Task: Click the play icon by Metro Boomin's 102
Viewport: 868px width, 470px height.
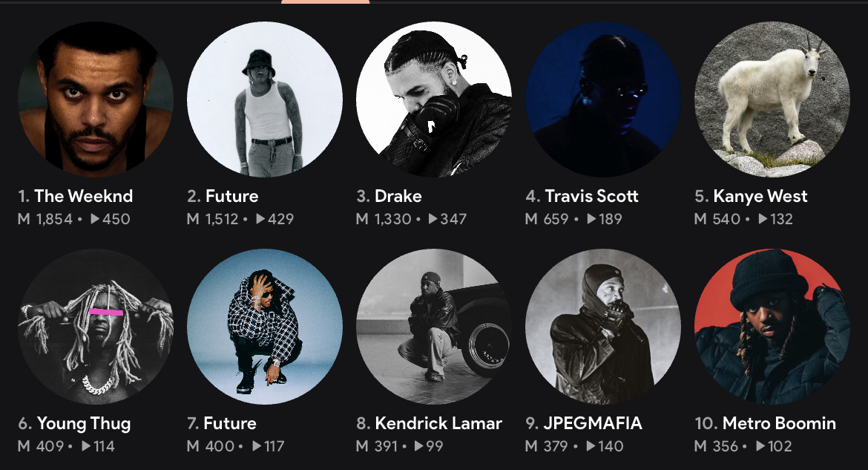Action: pyautogui.click(x=761, y=446)
